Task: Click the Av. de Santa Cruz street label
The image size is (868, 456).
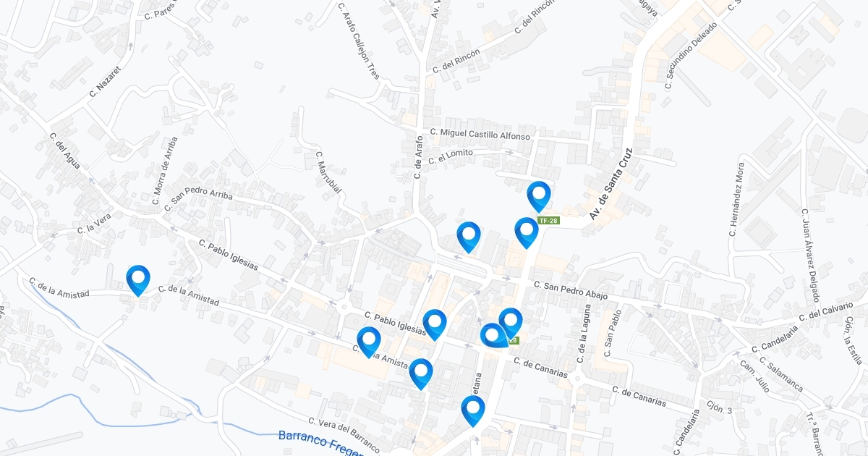Action: click(610, 184)
